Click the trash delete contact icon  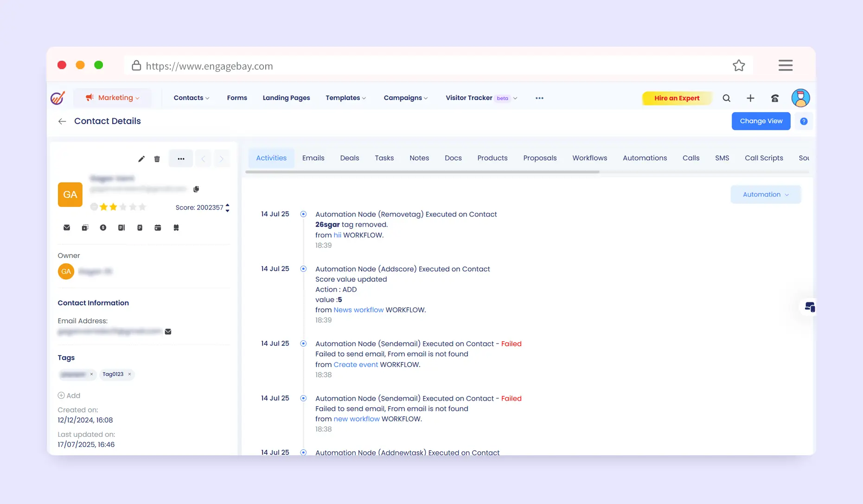(x=157, y=159)
